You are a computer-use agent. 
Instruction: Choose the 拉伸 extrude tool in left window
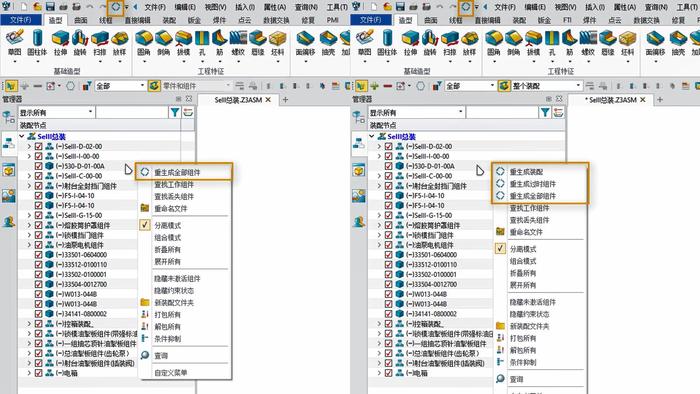60,43
